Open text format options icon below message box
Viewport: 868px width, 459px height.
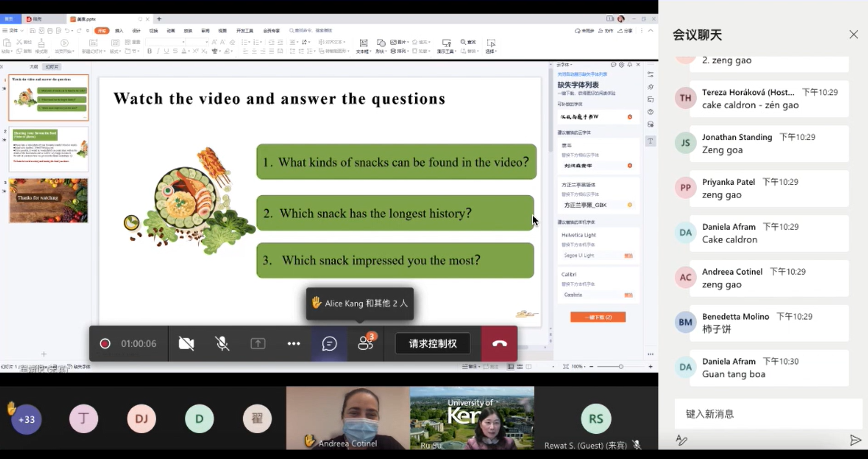(x=681, y=440)
